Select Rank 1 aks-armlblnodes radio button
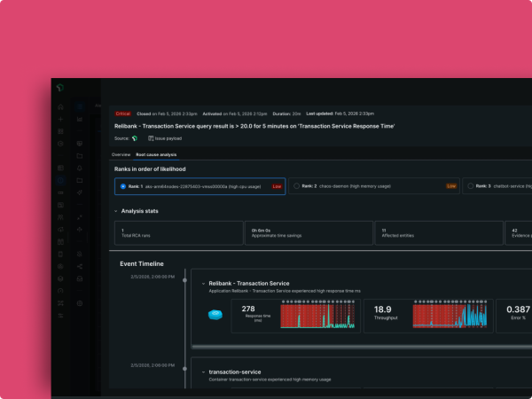Image resolution: width=532 pixels, height=399 pixels. 122,187
